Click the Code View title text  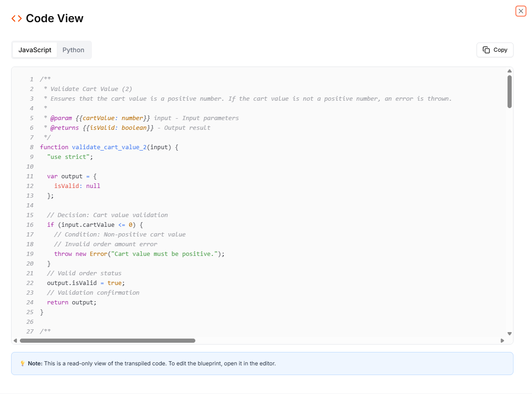coord(54,18)
